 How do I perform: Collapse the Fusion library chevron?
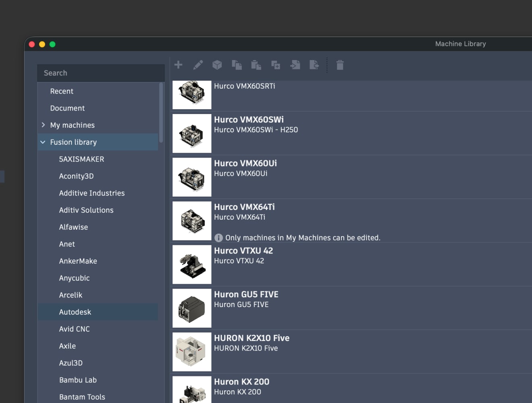coord(43,142)
